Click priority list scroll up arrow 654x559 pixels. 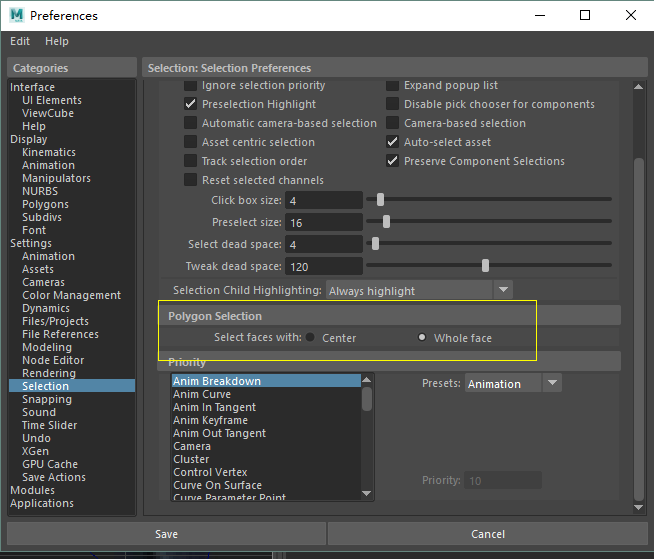coord(367,380)
